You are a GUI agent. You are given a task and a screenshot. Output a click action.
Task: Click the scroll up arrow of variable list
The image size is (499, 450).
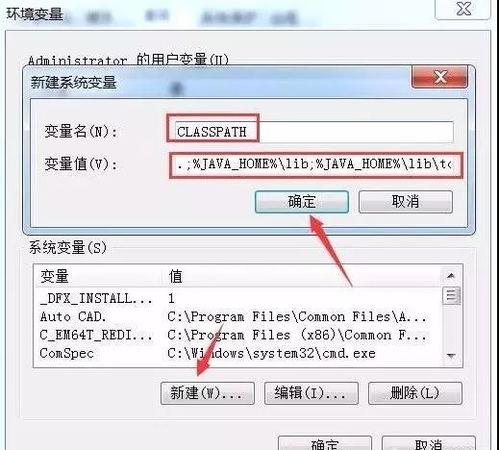[x=451, y=276]
